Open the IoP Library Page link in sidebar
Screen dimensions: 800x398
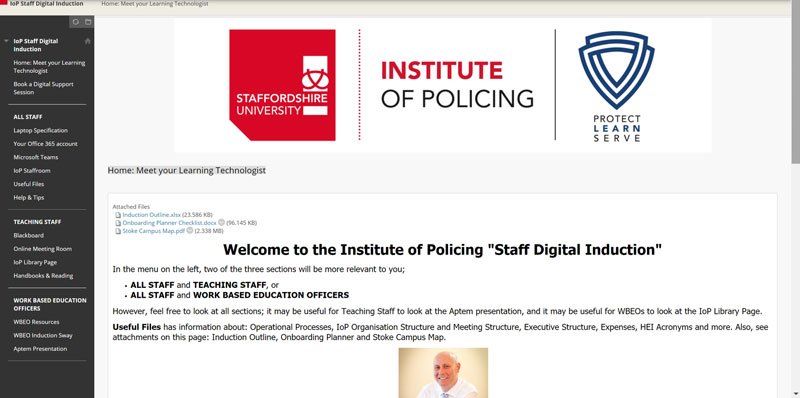click(35, 262)
